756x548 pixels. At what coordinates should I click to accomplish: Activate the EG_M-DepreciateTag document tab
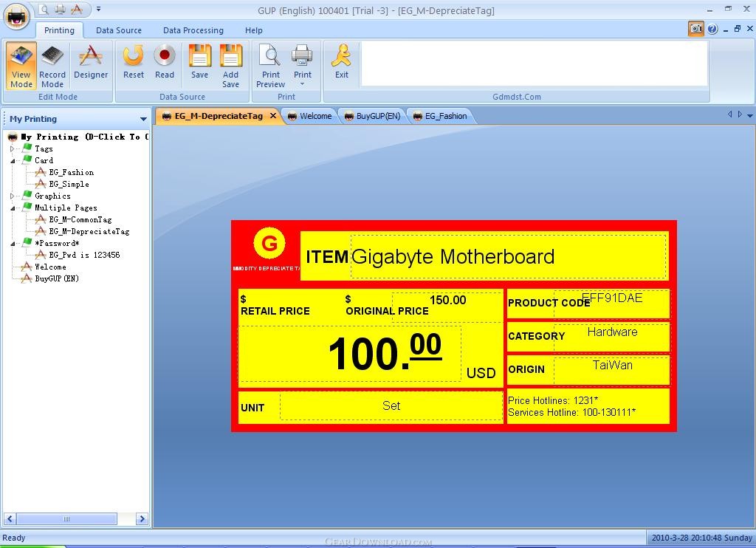[x=219, y=116]
